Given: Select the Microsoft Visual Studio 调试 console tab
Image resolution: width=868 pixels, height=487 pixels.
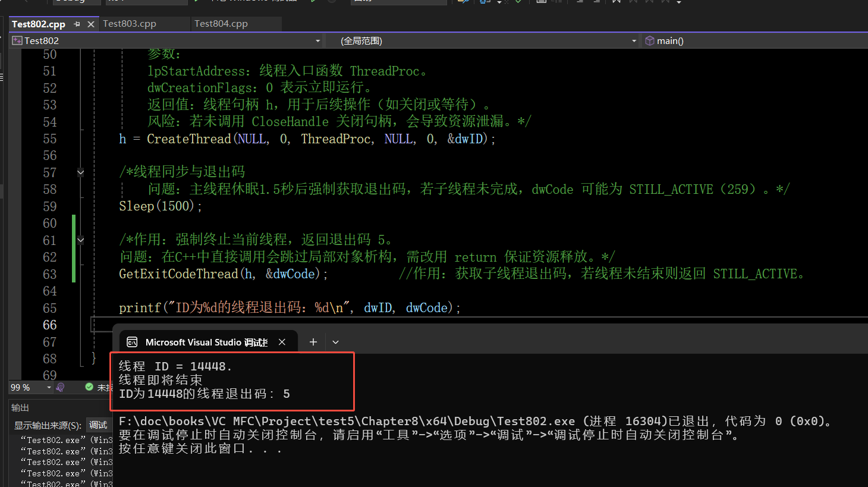Looking at the screenshot, I should tap(207, 343).
